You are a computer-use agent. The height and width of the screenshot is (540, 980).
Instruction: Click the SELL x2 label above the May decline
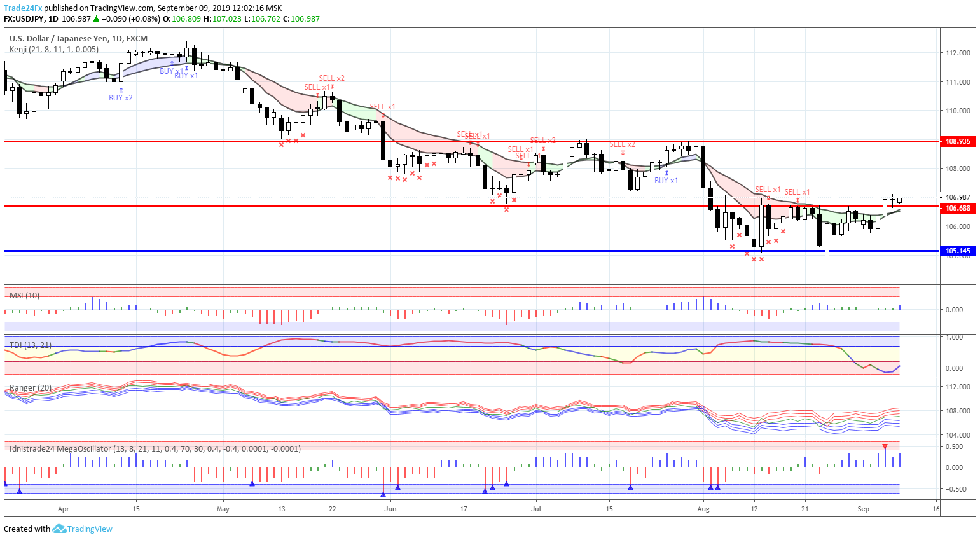tap(332, 78)
